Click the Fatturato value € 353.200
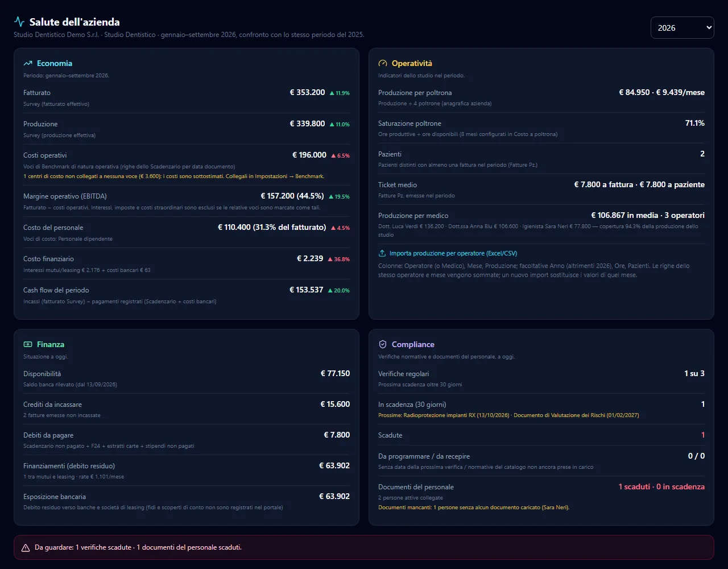This screenshot has height=569, width=728. tap(307, 92)
